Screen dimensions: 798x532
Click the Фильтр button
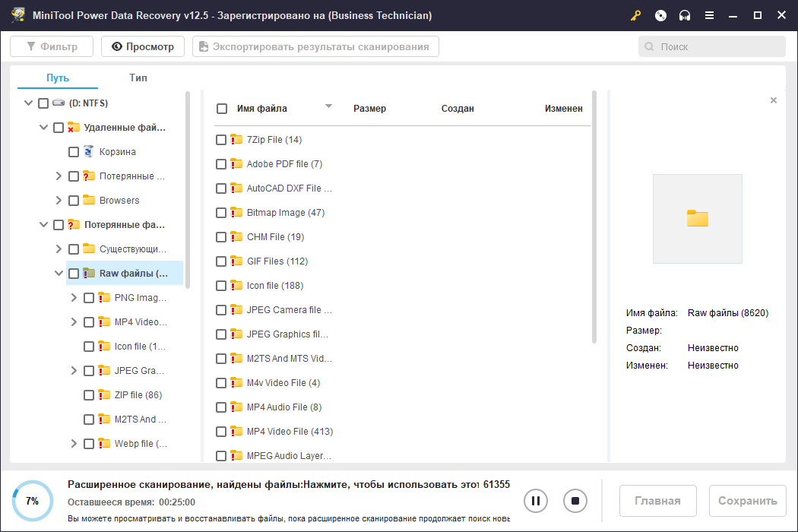point(52,46)
